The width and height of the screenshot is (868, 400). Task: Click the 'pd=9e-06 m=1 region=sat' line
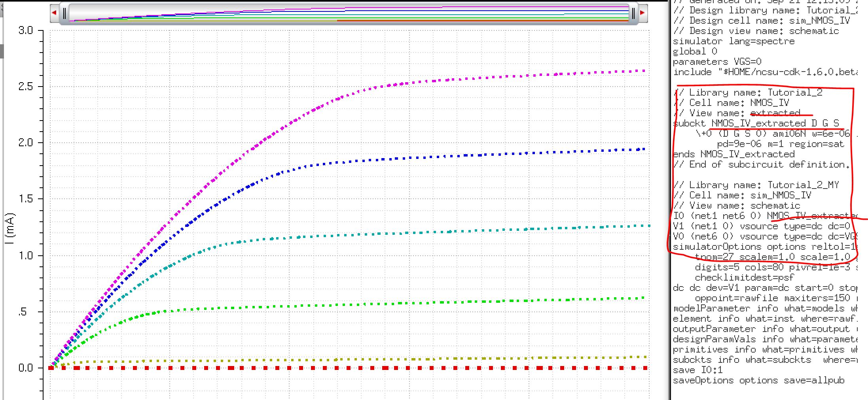[781, 144]
